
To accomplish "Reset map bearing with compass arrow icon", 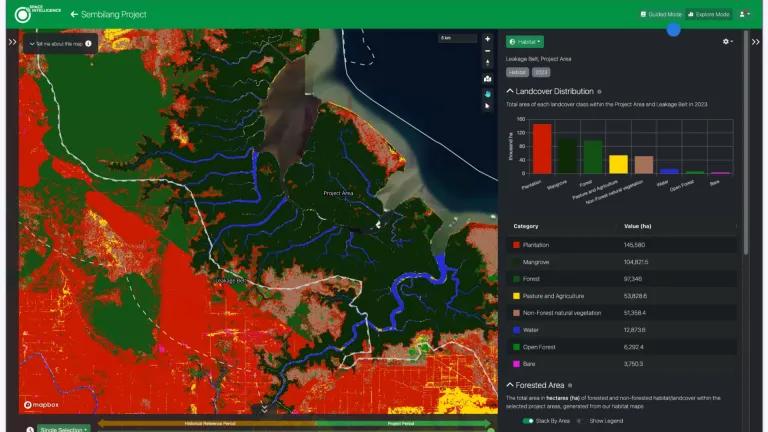I will [x=487, y=63].
